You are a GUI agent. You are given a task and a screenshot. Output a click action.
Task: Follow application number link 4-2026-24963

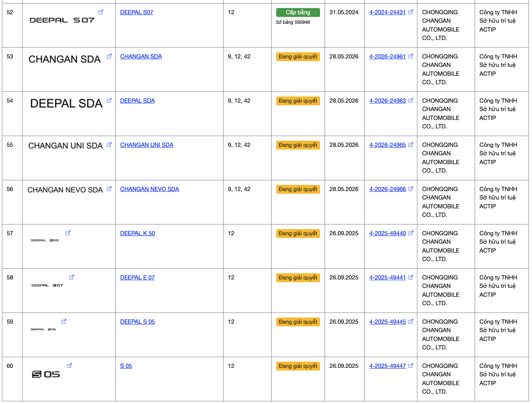pos(387,101)
